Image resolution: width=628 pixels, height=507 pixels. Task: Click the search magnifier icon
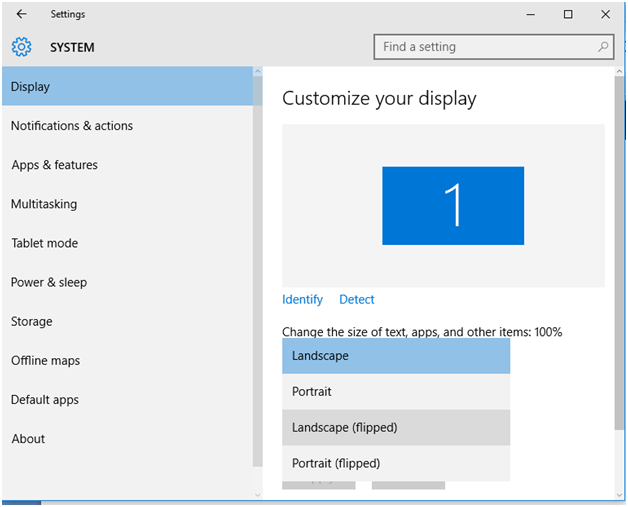[x=604, y=47]
